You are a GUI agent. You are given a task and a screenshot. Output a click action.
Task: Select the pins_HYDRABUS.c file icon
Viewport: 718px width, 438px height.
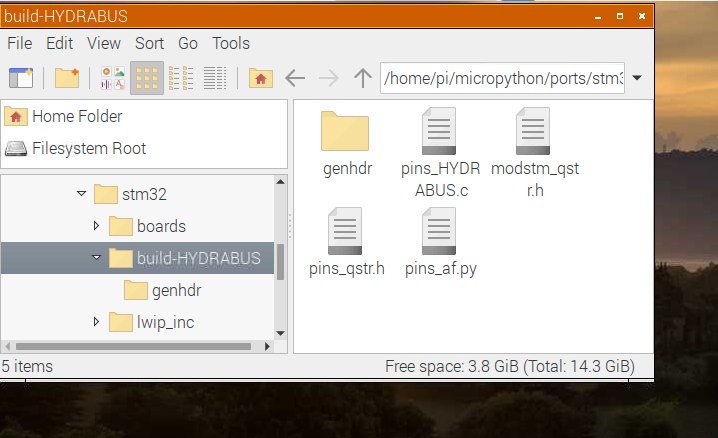[439, 131]
